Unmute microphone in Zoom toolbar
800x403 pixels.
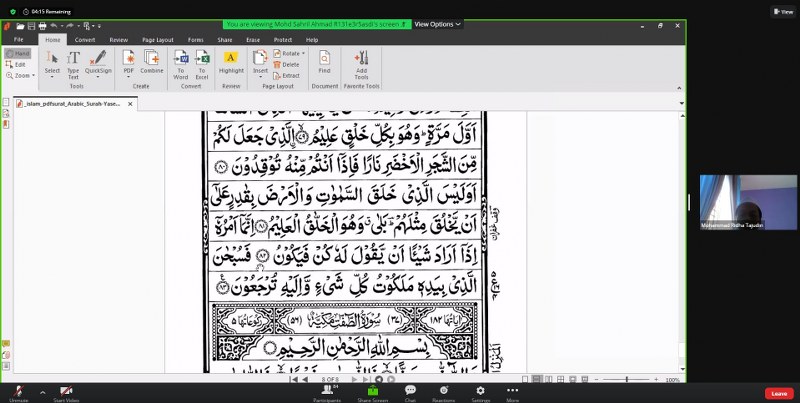click(x=18, y=393)
